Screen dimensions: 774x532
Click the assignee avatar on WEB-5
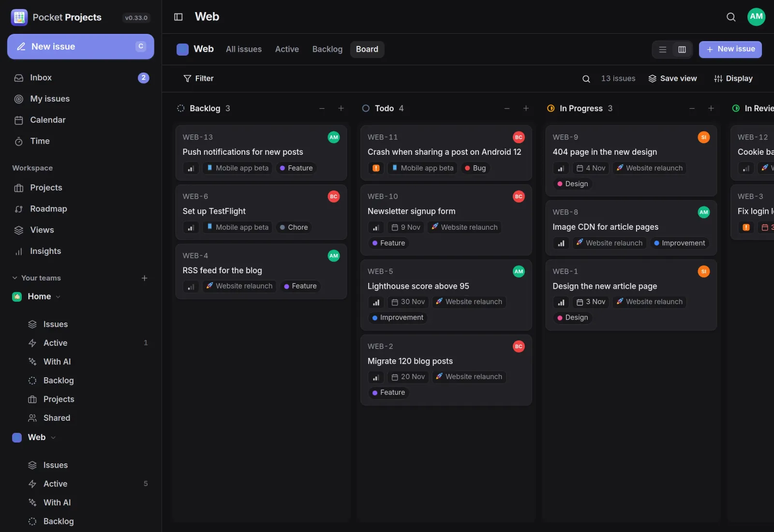519,271
